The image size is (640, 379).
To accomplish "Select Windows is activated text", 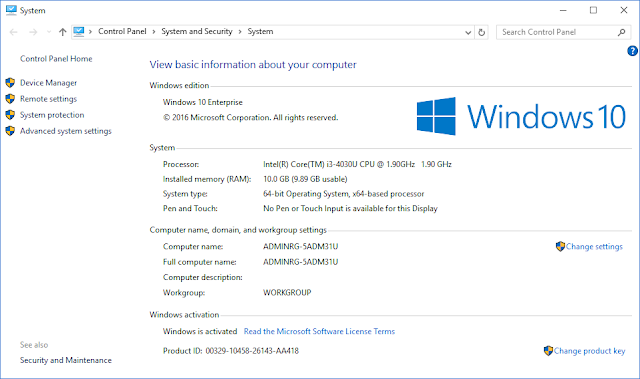I will (200, 331).
